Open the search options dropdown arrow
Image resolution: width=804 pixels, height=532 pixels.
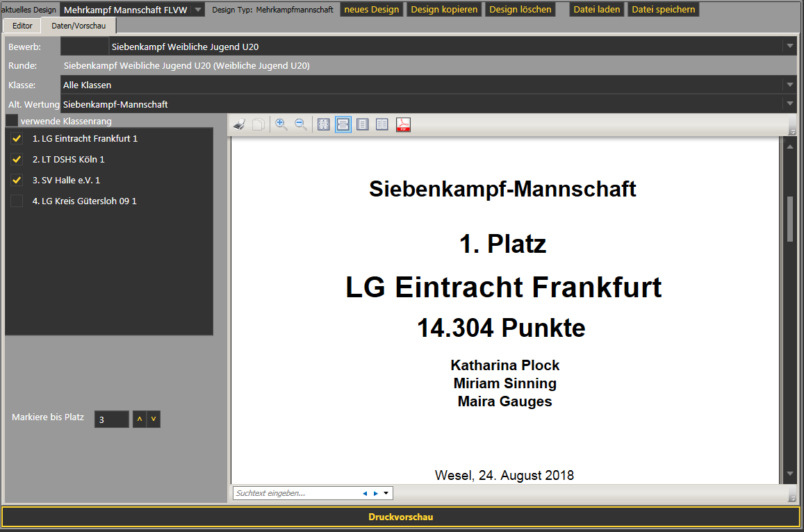386,494
